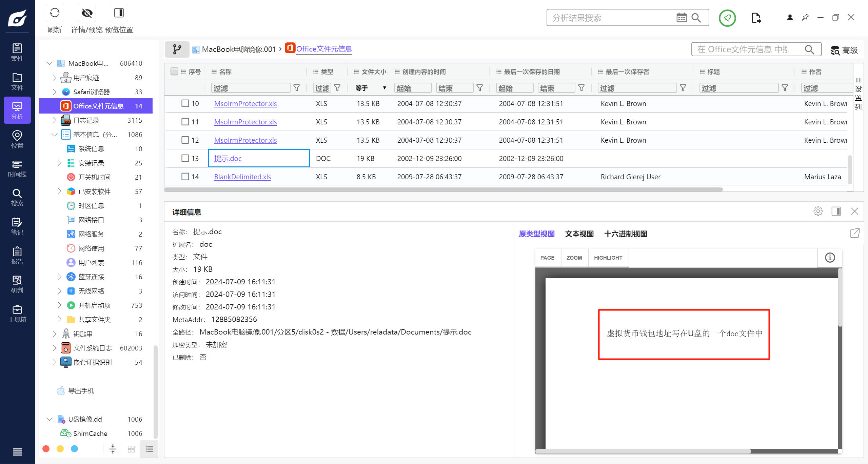Click the Refresh (刷新) toolbar icon

[x=55, y=14]
